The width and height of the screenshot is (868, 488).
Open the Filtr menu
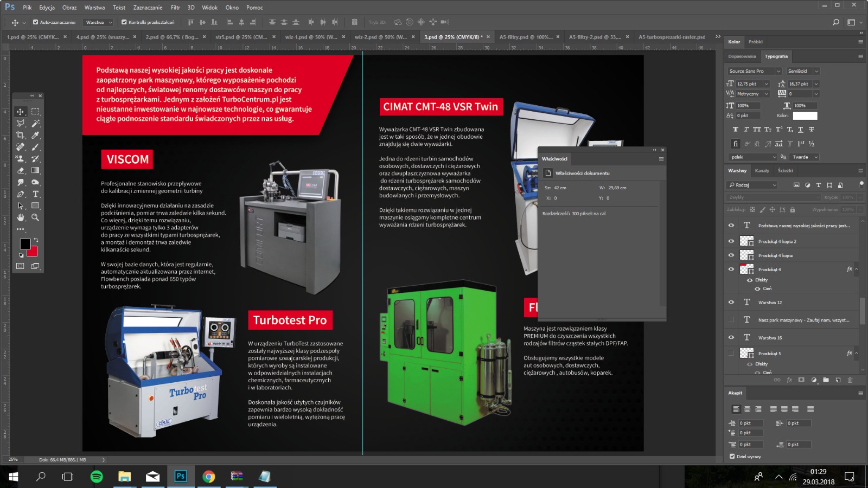(175, 8)
